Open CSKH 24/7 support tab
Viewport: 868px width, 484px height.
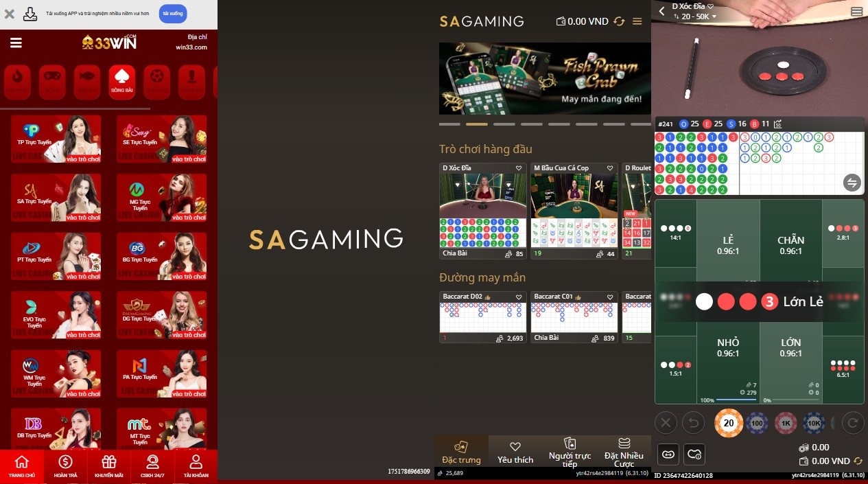click(152, 467)
